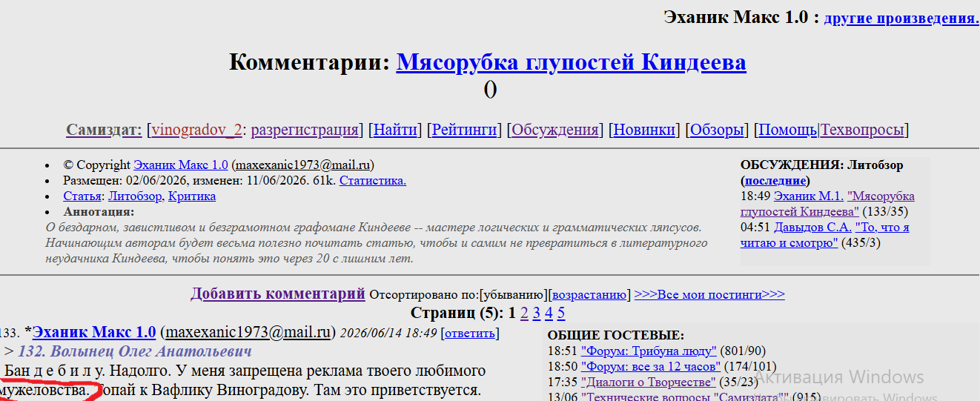Go to comments page 2

[525, 313]
